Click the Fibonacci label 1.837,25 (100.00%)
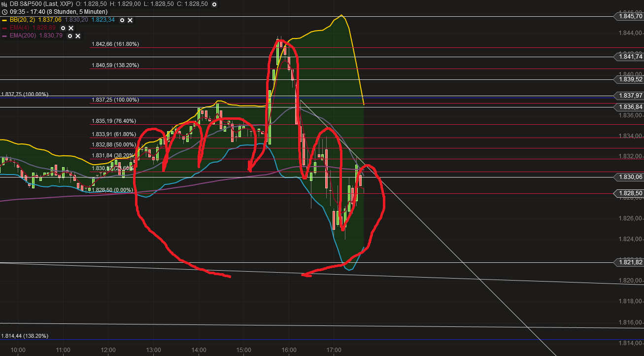The image size is (644, 356). 115,100
